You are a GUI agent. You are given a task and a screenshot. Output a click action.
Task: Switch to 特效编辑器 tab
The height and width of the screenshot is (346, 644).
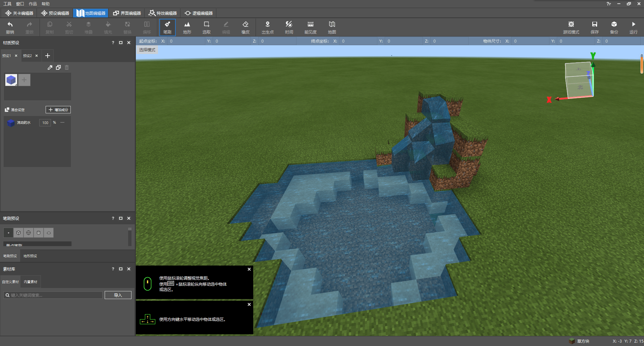[x=163, y=13]
